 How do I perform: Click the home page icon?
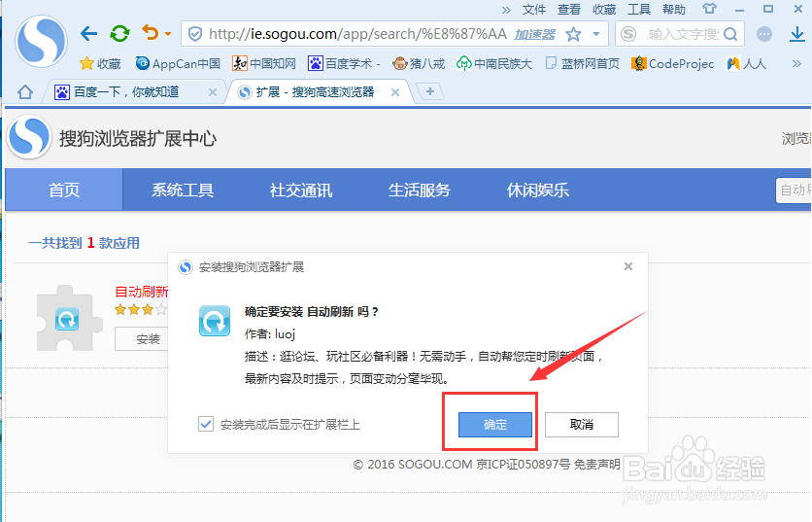click(x=25, y=92)
